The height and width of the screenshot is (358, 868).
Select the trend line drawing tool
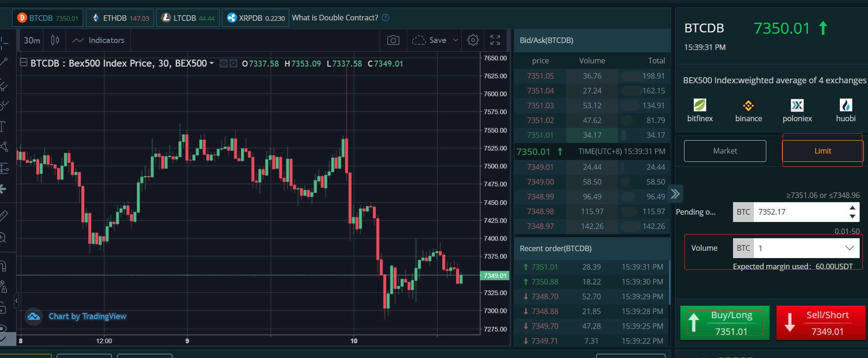[x=4, y=62]
